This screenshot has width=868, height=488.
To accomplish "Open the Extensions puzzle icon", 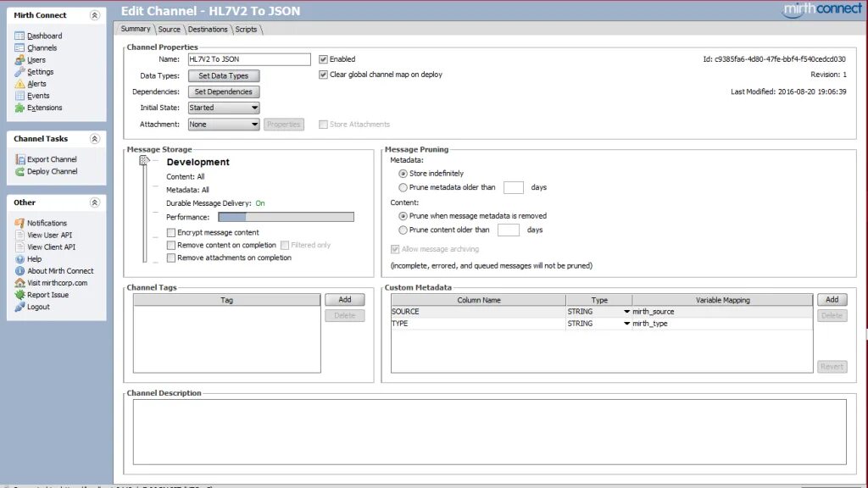I will point(19,108).
